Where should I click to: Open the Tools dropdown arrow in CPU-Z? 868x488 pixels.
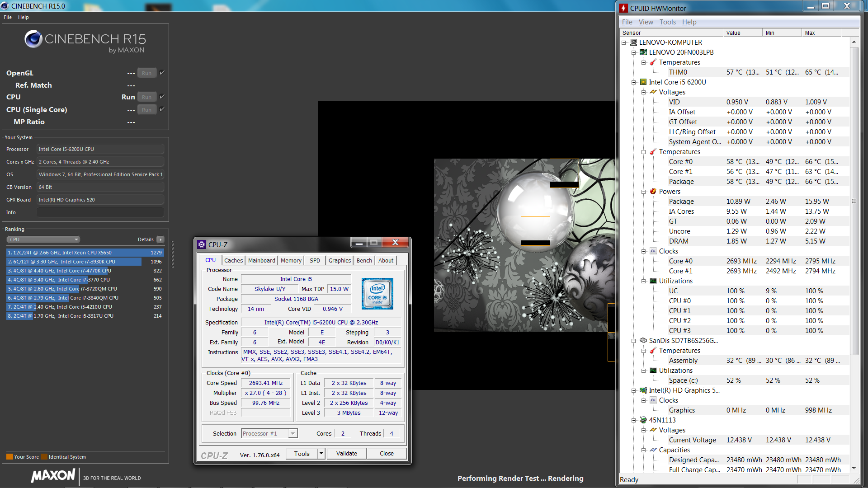321,453
